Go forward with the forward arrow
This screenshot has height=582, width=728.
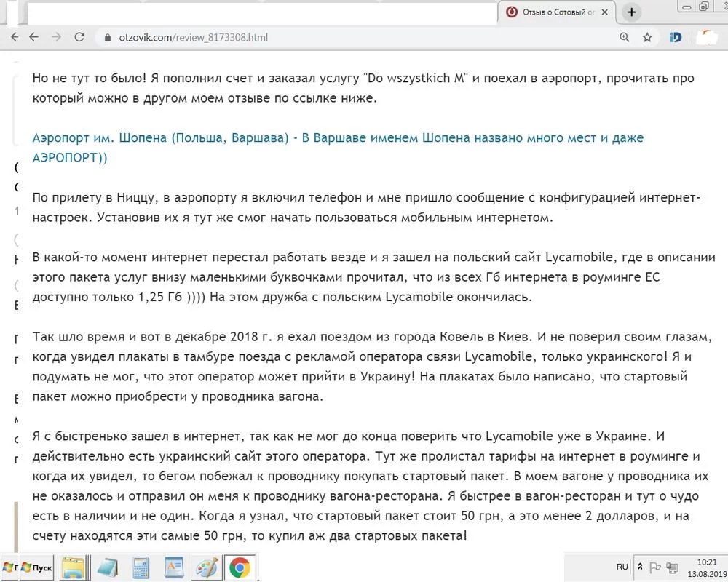pyautogui.click(x=56, y=37)
